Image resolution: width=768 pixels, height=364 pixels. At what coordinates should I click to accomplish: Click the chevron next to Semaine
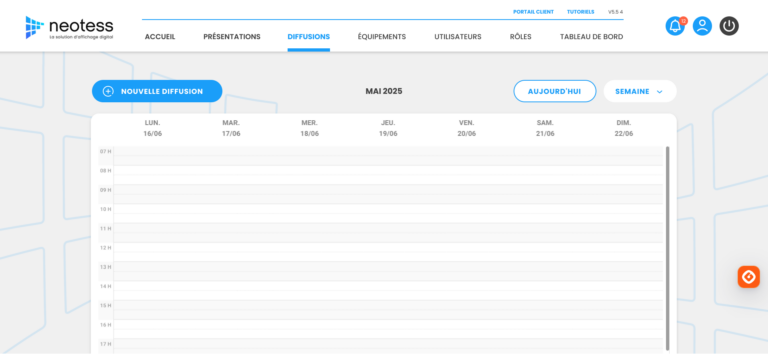click(x=659, y=92)
